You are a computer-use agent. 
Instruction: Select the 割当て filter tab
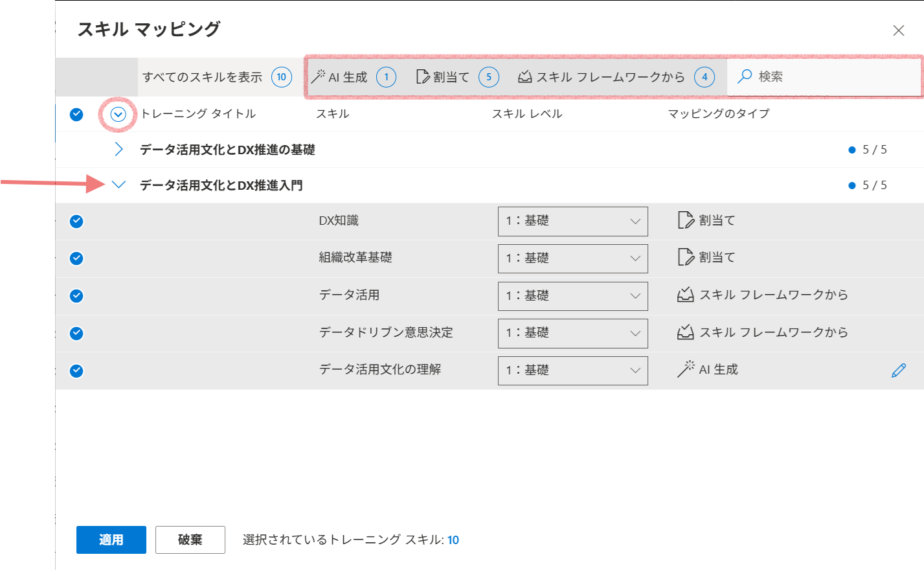coord(457,77)
